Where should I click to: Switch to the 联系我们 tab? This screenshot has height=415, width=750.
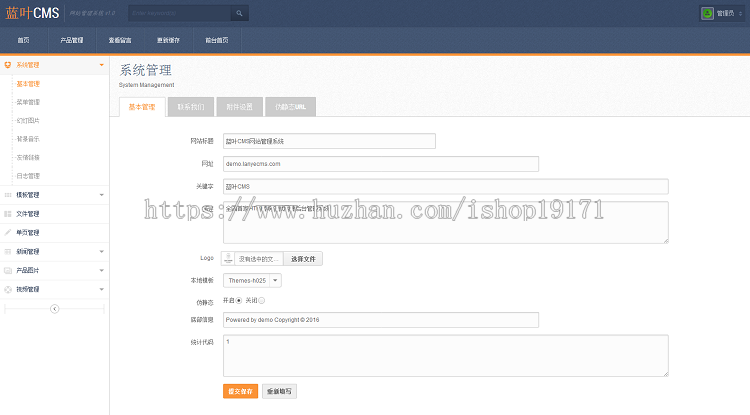pos(191,107)
